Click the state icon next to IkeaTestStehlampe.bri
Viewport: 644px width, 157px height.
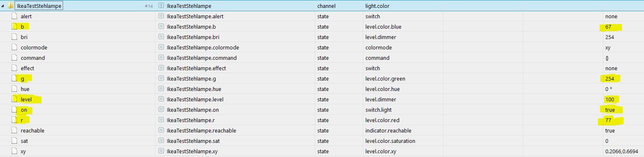162,37
